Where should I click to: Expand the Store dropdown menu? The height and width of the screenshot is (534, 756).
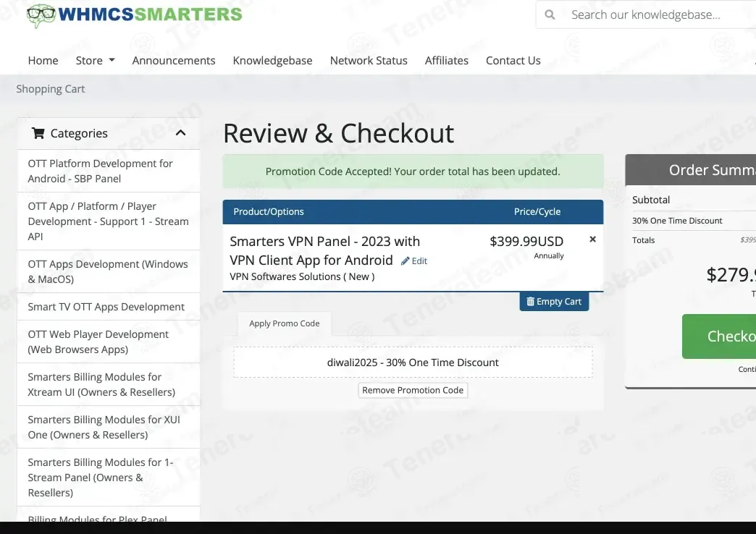point(95,60)
